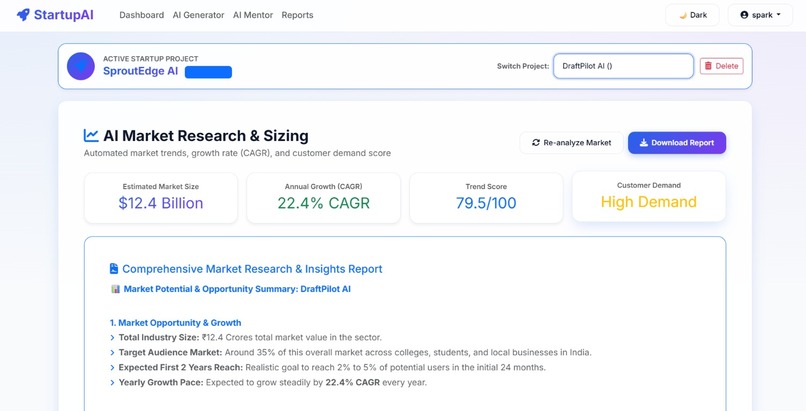Click the bar chart emoji before Market Potential
806x411 pixels.
(x=116, y=289)
